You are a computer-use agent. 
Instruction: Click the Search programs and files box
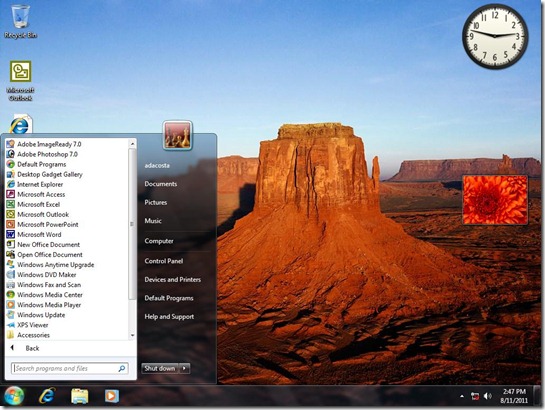coord(70,368)
